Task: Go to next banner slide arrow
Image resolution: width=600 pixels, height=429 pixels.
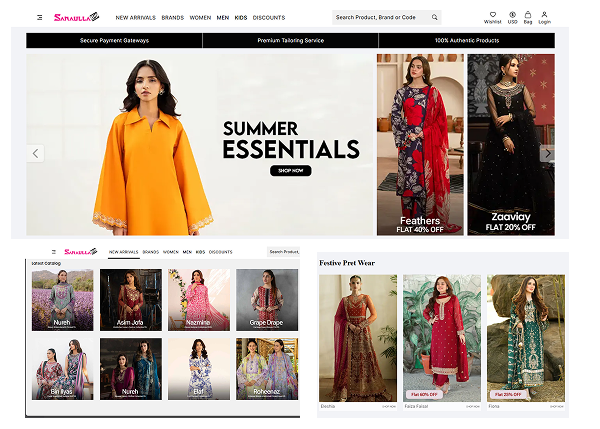Action: pyautogui.click(x=547, y=153)
